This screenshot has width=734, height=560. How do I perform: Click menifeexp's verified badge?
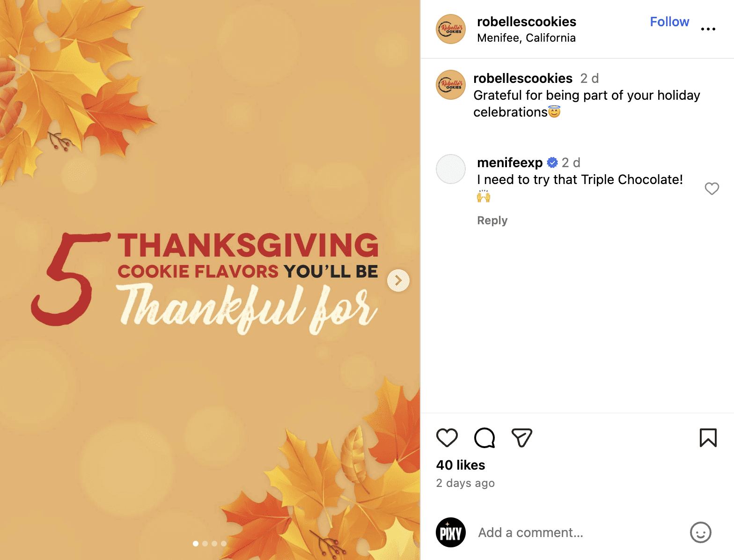[552, 162]
